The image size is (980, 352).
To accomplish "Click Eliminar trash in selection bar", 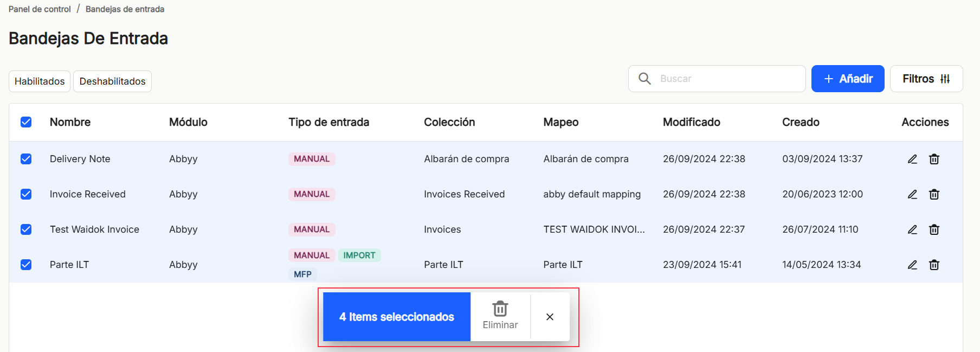I will (500, 316).
